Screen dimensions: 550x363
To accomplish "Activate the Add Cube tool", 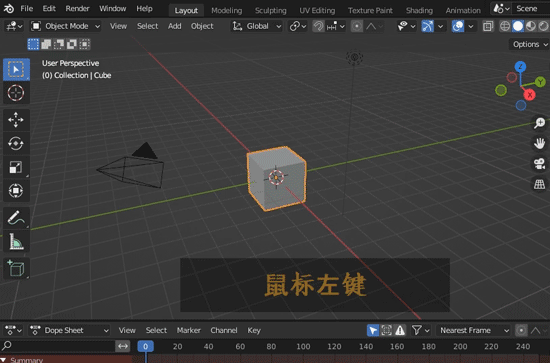I will 16,269.
